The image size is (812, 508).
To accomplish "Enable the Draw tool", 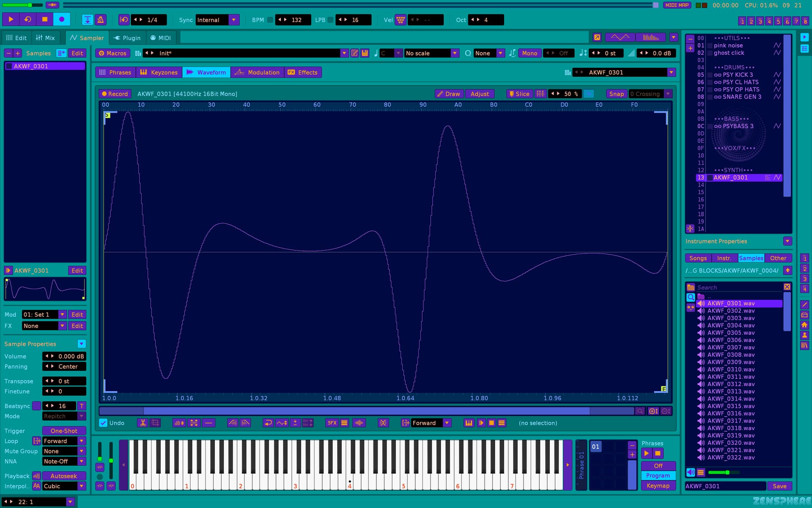I will 449,94.
